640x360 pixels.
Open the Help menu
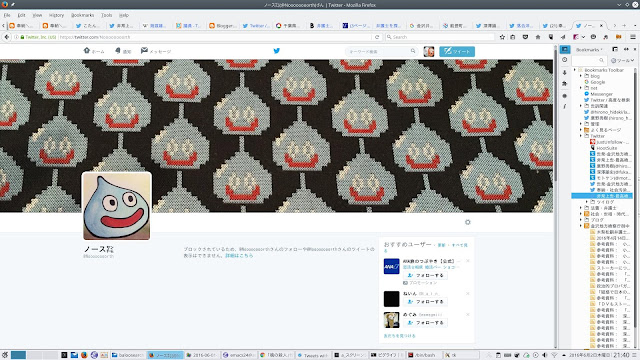pos(124,15)
